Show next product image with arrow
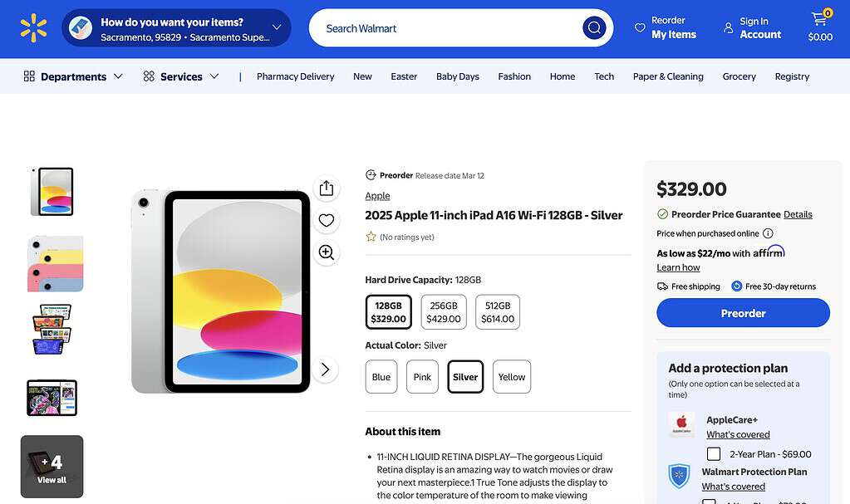This screenshot has width=850, height=504. pyautogui.click(x=326, y=369)
